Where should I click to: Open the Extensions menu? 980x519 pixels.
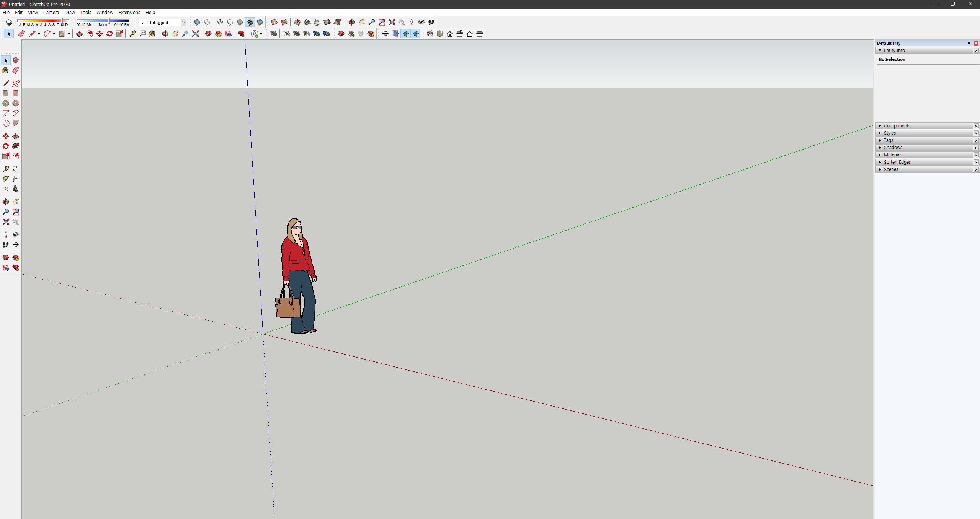[x=129, y=12]
